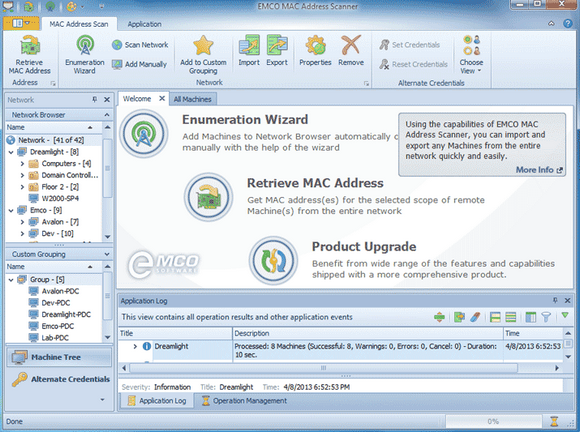The image size is (580, 432).
Task: Open the application menu button
Action: [x=21, y=24]
